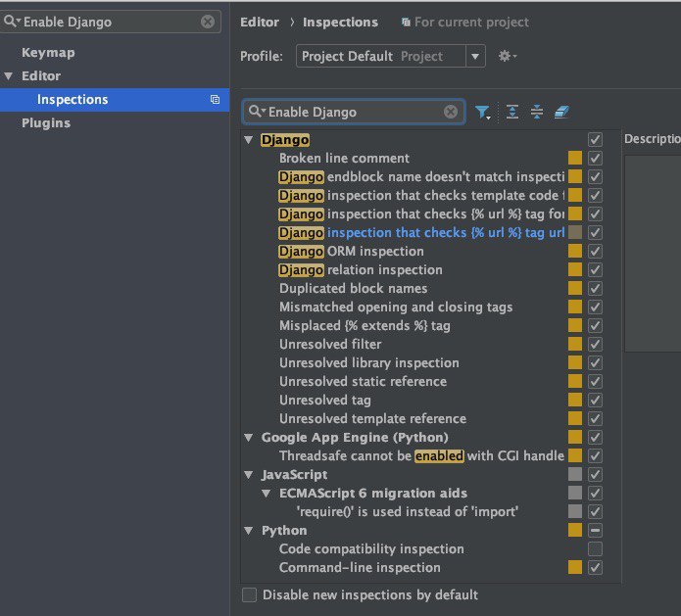Toggle the Django group checkbox

pyautogui.click(x=595, y=139)
